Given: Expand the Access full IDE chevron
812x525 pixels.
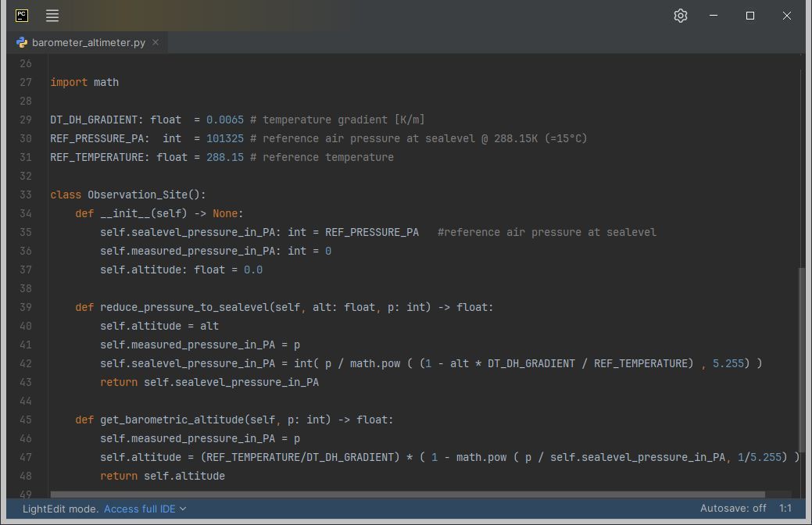Looking at the screenshot, I should [x=183, y=509].
